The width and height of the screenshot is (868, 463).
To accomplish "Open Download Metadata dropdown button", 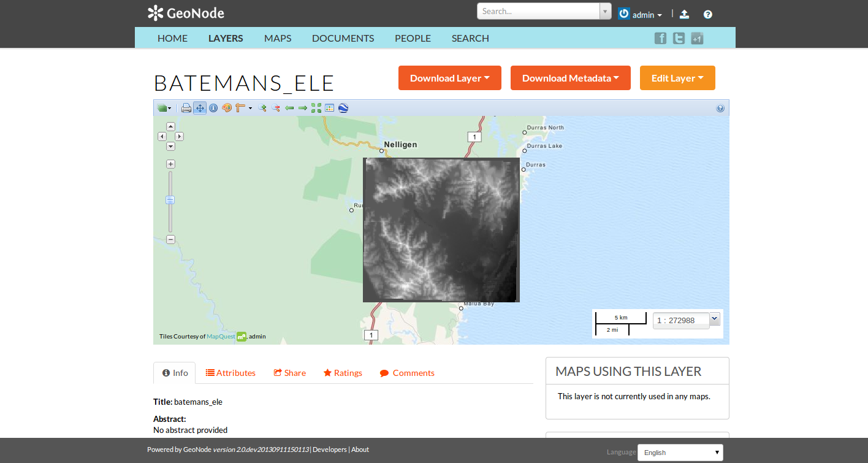I will click(x=571, y=78).
